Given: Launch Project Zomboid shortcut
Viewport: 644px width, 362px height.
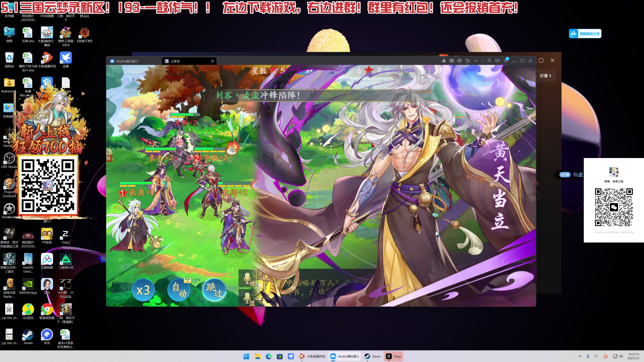Looking at the screenshot, I should click(9, 188).
